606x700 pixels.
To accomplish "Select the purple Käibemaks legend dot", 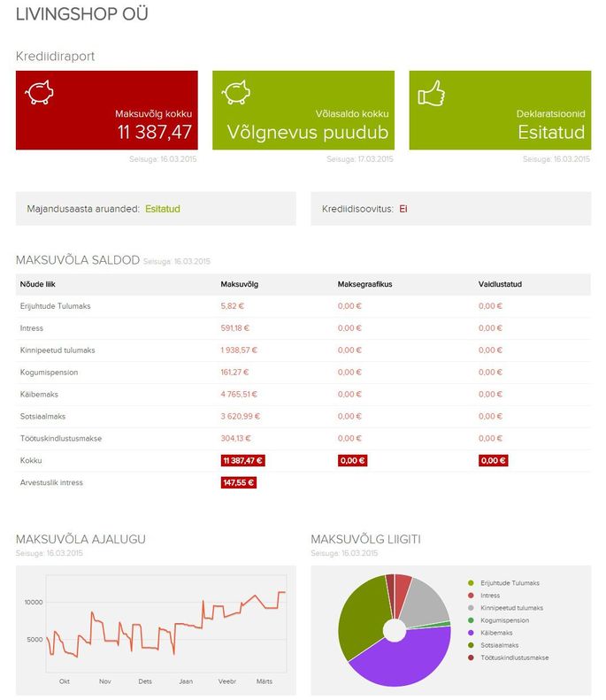I will [x=471, y=633].
